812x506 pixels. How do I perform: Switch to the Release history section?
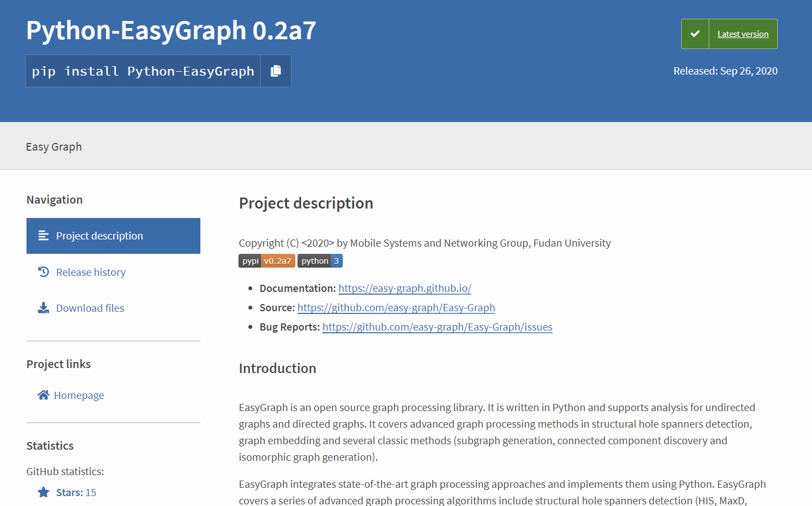click(x=91, y=271)
